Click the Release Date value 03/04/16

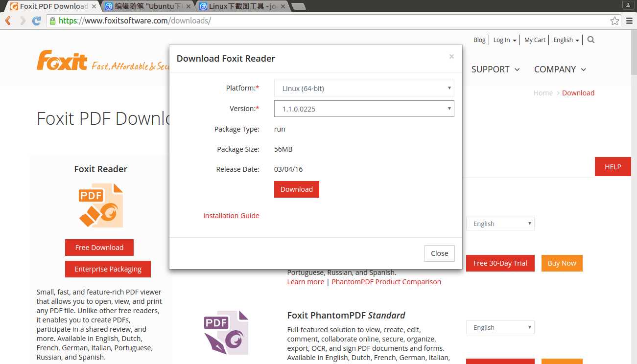pos(288,169)
